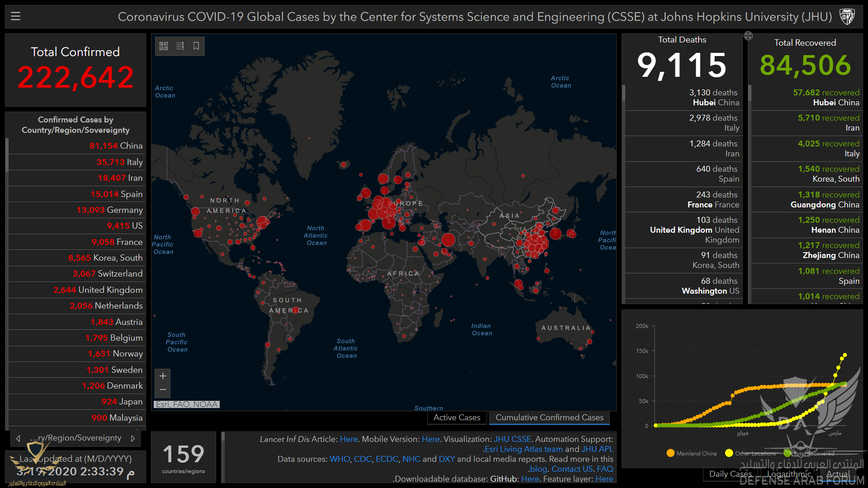This screenshot has height=488, width=868.
Task: Select the '924 Japan' list row
Action: (x=76, y=402)
